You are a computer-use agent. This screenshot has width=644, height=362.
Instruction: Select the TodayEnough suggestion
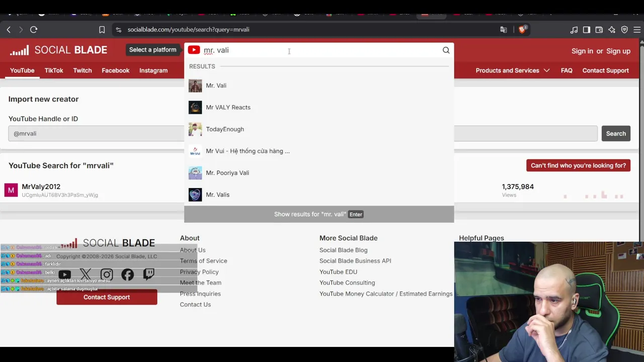point(319,129)
